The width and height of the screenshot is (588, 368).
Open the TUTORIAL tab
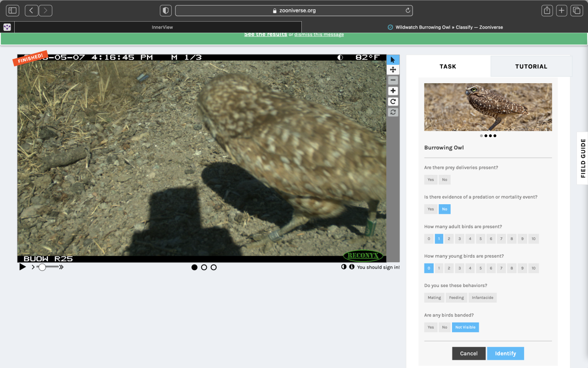531,66
